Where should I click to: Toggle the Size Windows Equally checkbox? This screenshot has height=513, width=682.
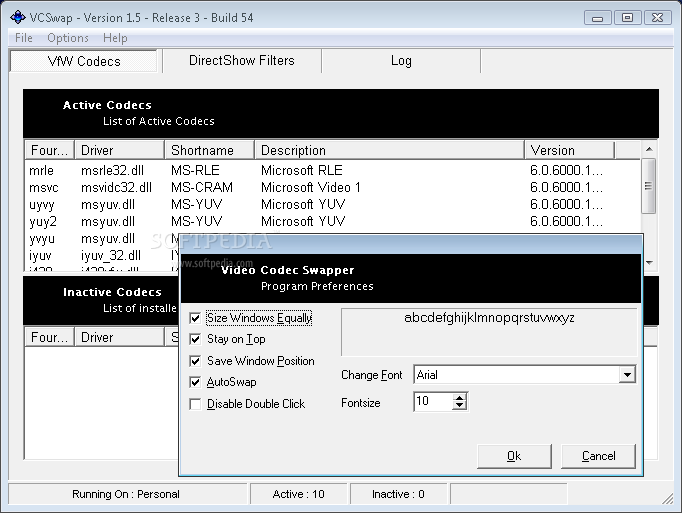pyautogui.click(x=195, y=318)
